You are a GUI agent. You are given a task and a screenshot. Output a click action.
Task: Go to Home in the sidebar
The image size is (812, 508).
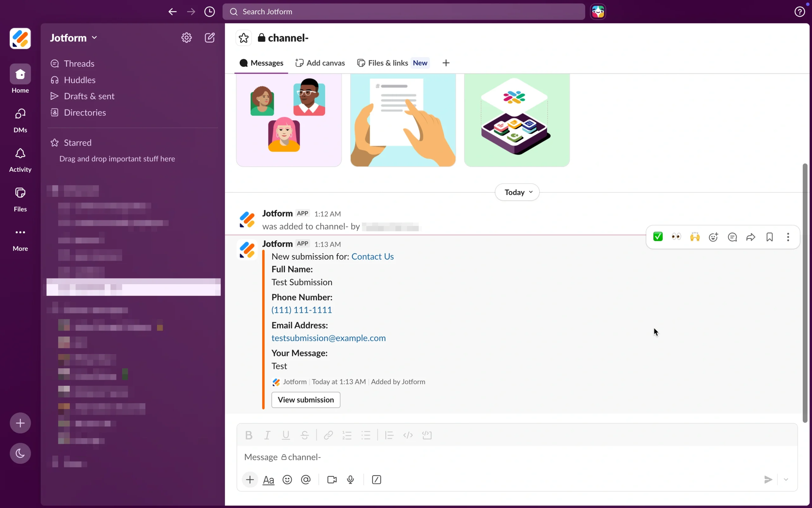point(21,79)
